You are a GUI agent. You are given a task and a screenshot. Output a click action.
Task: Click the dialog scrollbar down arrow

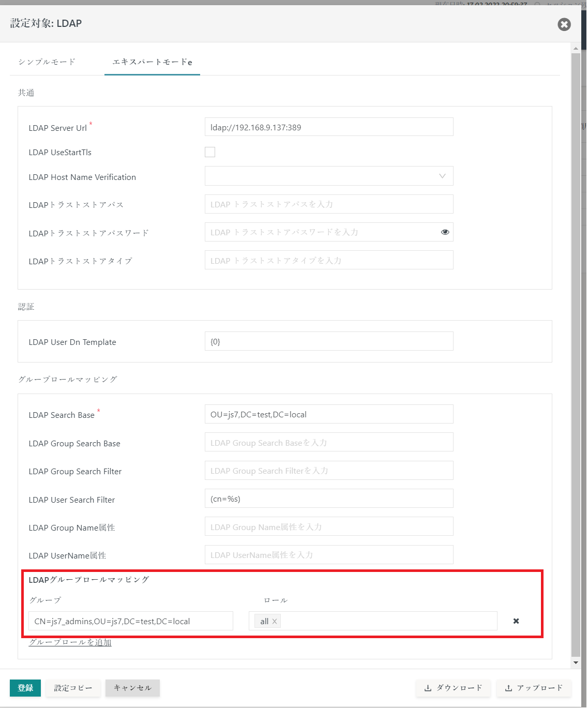pos(575,662)
